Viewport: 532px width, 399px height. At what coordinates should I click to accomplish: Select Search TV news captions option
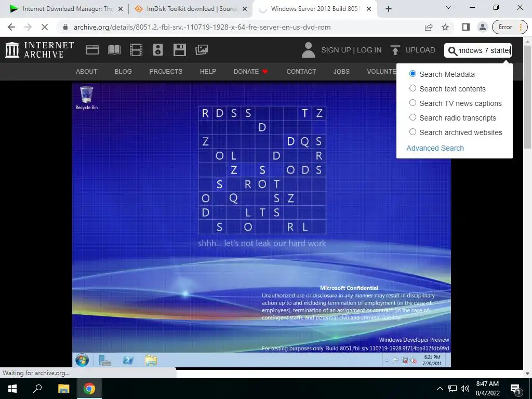pyautogui.click(x=413, y=103)
